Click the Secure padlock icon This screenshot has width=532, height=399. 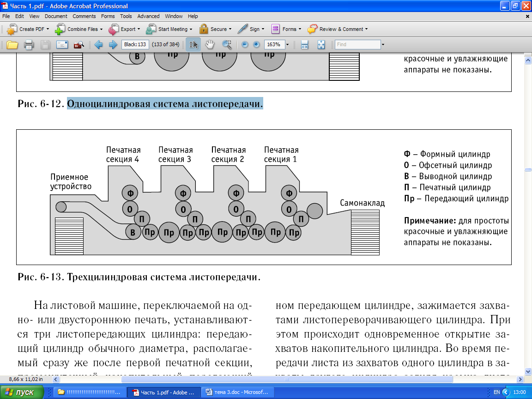[204, 29]
